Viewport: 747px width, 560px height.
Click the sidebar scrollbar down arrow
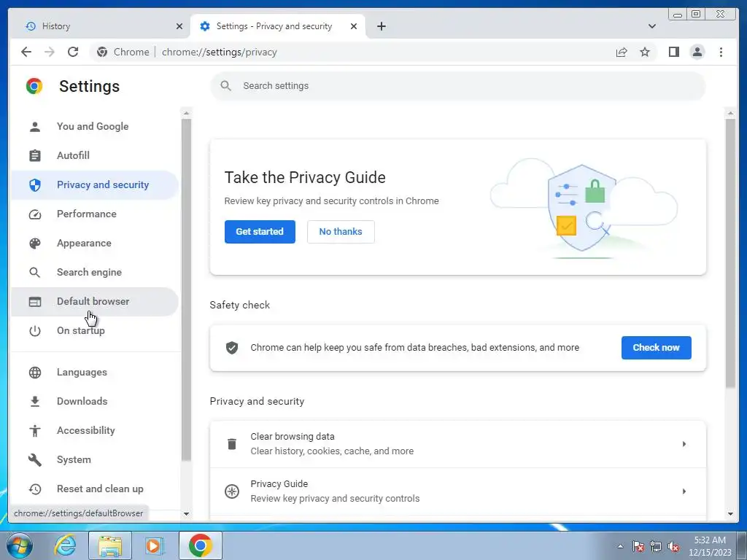(186, 514)
